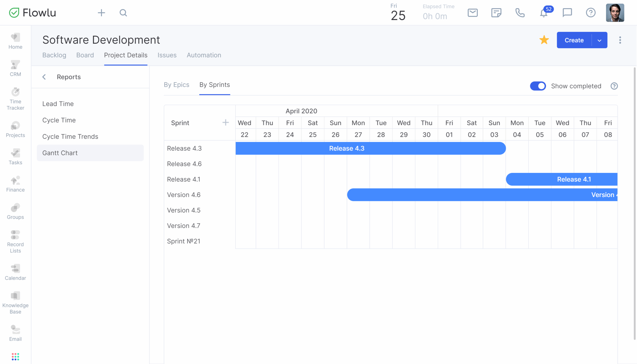Unfavorite project with the star icon
The width and height of the screenshot is (637, 364).
coord(544,40)
